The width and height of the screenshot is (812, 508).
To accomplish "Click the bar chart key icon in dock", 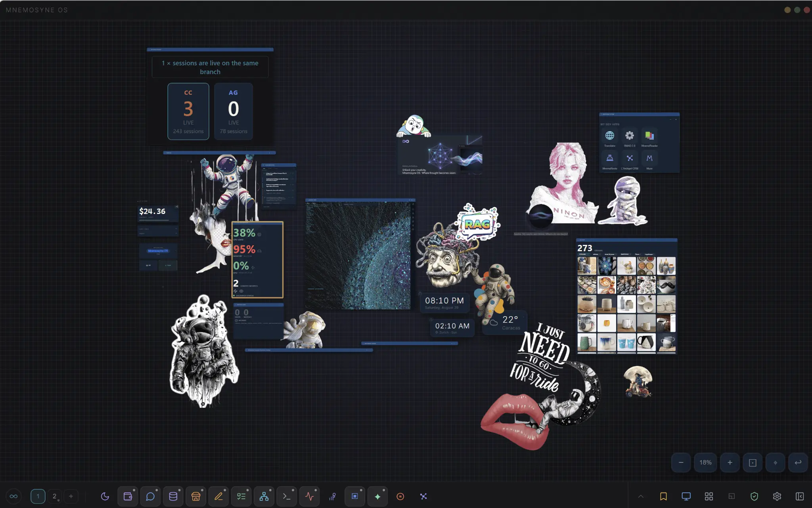I will click(x=332, y=496).
